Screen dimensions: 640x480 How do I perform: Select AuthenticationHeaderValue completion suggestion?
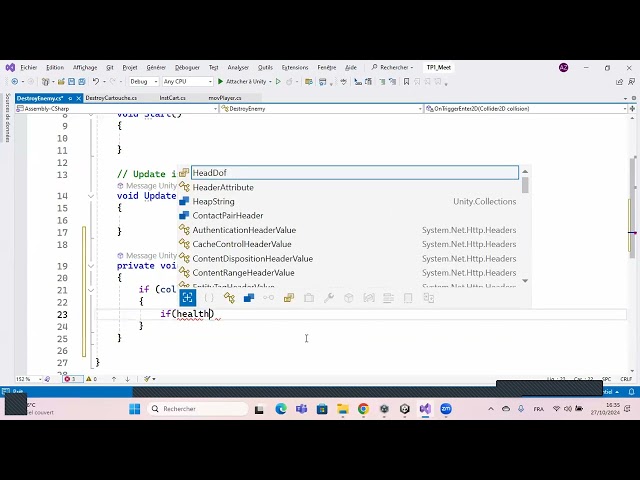349,230
